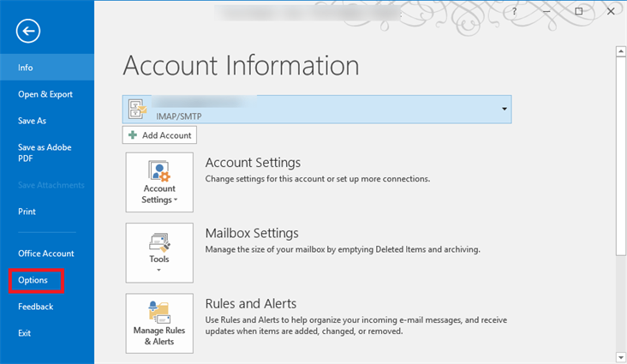Image resolution: width=627 pixels, height=364 pixels.
Task: Select Save as Adobe PDF
Action: [x=44, y=152]
